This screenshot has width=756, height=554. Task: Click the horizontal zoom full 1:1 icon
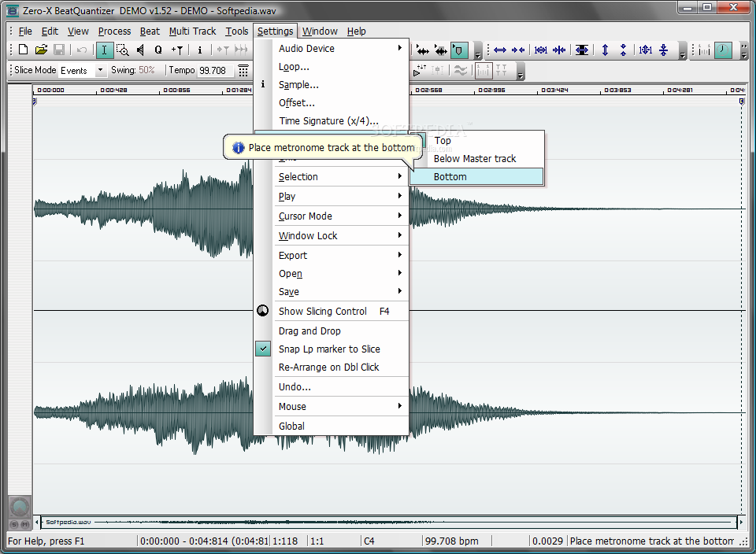pyautogui.click(x=541, y=50)
